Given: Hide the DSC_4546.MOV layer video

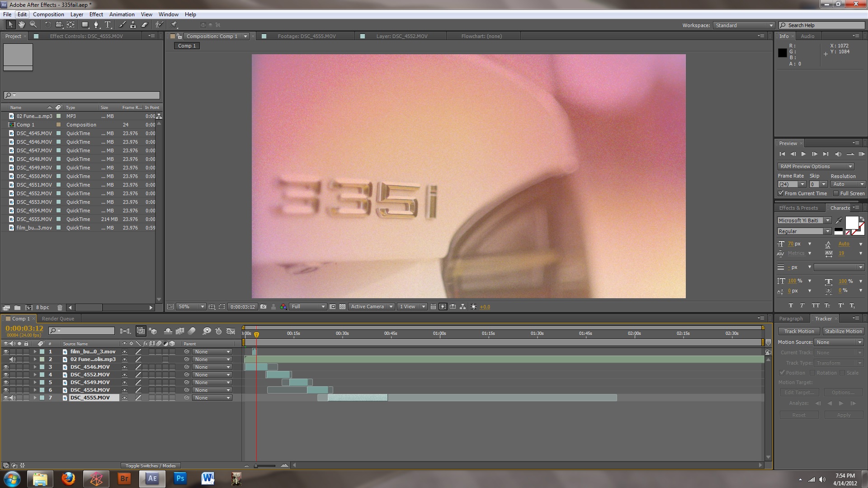Looking at the screenshot, I should pos(6,367).
